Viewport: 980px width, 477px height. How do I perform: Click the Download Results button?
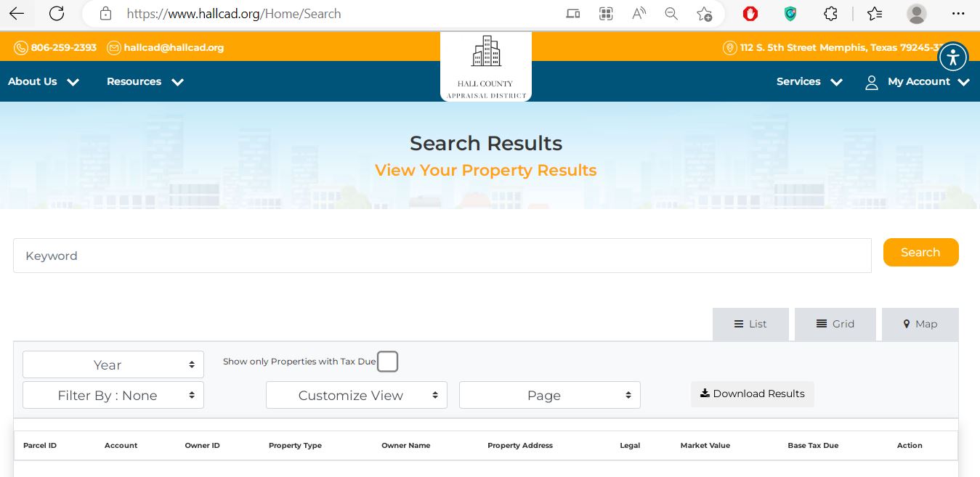pos(752,394)
